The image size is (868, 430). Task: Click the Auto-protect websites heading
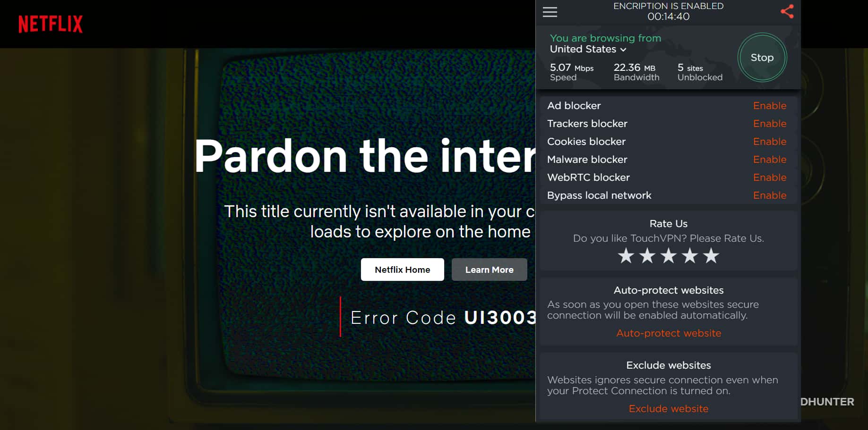coord(669,290)
